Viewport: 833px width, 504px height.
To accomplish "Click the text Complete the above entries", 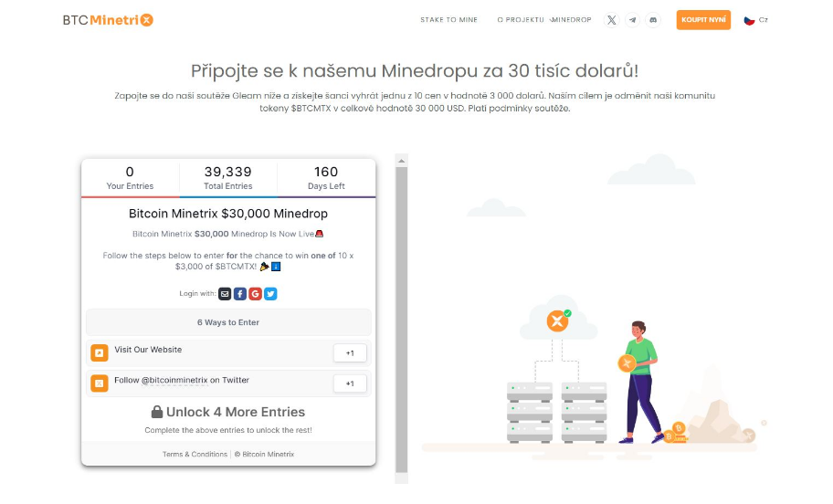I will click(228, 430).
